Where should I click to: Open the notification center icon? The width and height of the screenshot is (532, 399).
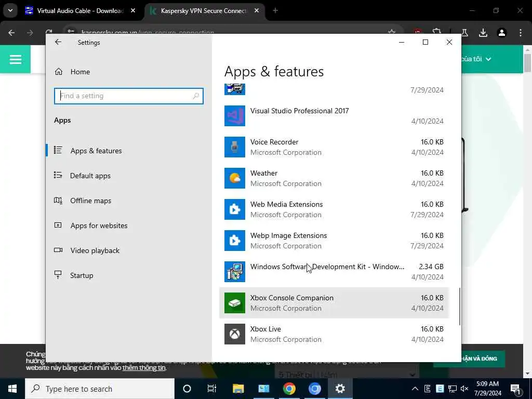tap(515, 389)
